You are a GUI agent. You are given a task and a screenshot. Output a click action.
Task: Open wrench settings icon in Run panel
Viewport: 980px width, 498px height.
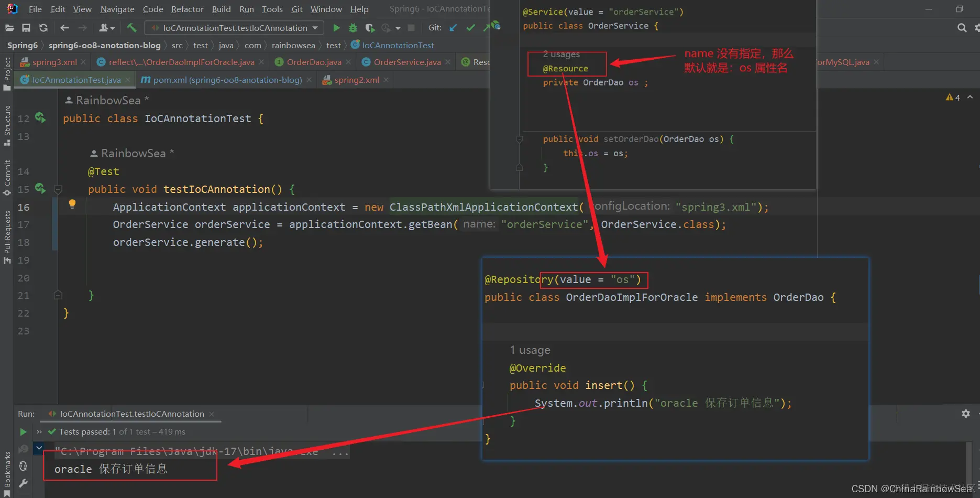(x=23, y=483)
